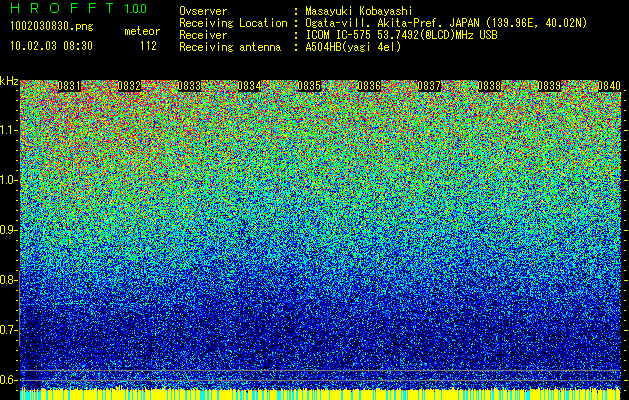Screen dimensions: 629x400
Task: Click the 0834 time marker
Action: (249, 86)
